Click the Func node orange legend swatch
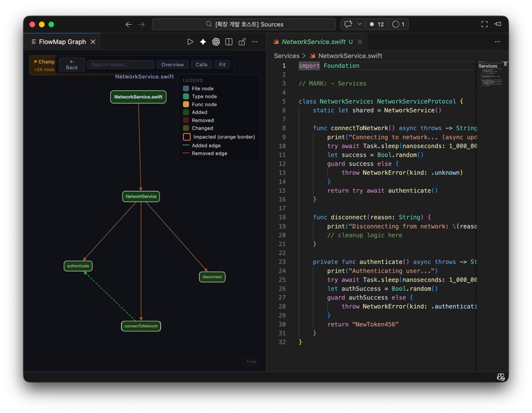The image size is (532, 413). (x=186, y=104)
